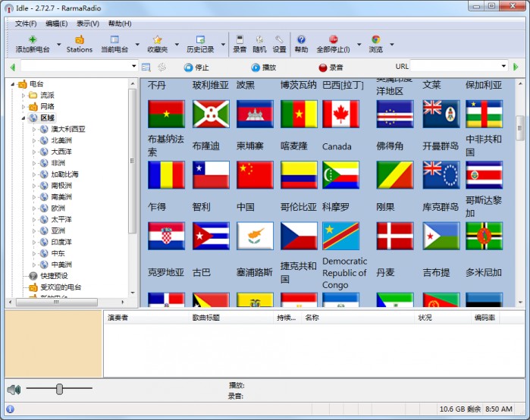The image size is (530, 420).
Task: Click the Browse (浏览) toolbar icon
Action: [x=376, y=39]
